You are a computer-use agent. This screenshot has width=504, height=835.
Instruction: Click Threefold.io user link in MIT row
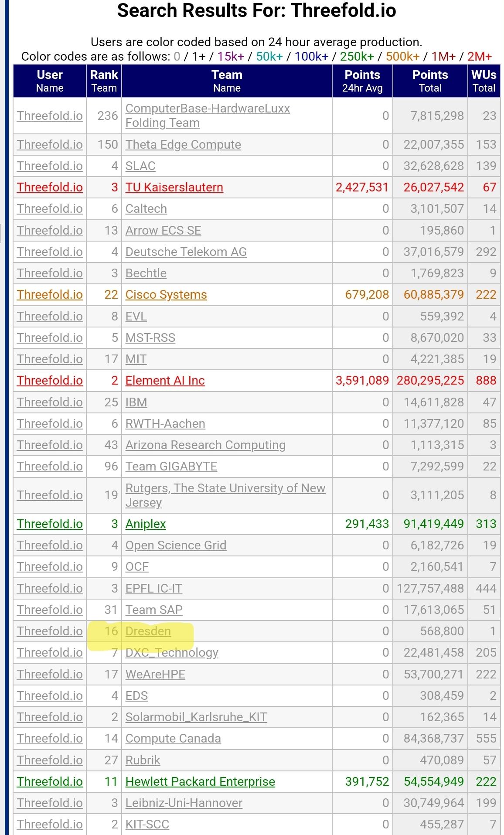click(x=50, y=359)
